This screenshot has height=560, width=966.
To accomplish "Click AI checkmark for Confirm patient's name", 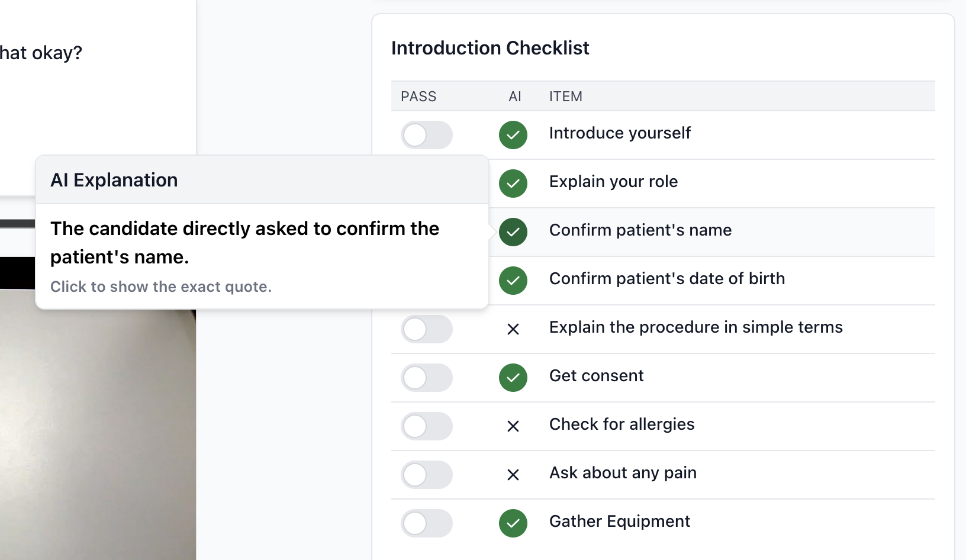I will coord(513,232).
